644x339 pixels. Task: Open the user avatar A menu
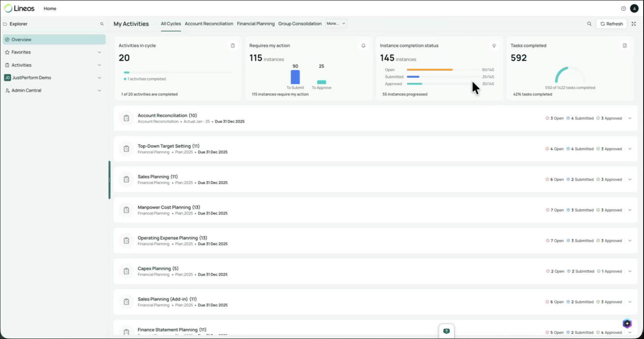[x=634, y=9]
